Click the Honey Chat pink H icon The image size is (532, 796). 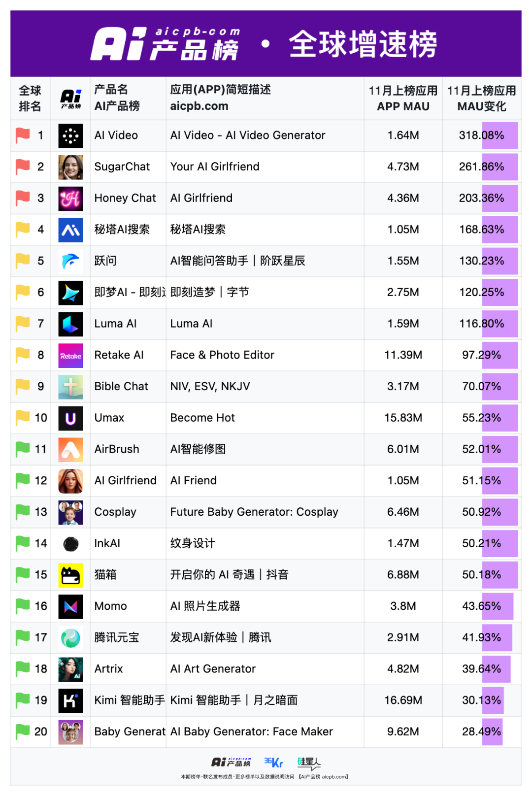click(70, 199)
